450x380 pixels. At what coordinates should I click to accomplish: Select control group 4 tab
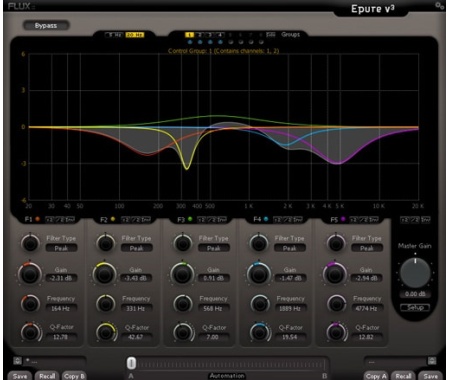pos(220,35)
